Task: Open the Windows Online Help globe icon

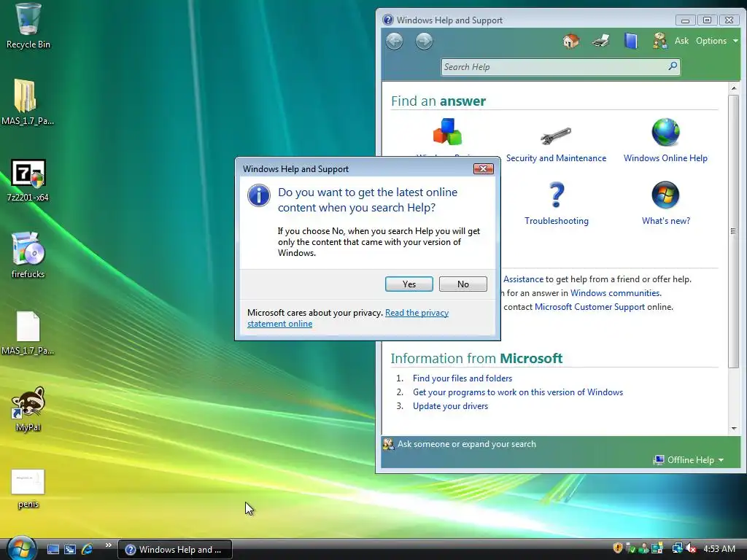Action: click(665, 133)
